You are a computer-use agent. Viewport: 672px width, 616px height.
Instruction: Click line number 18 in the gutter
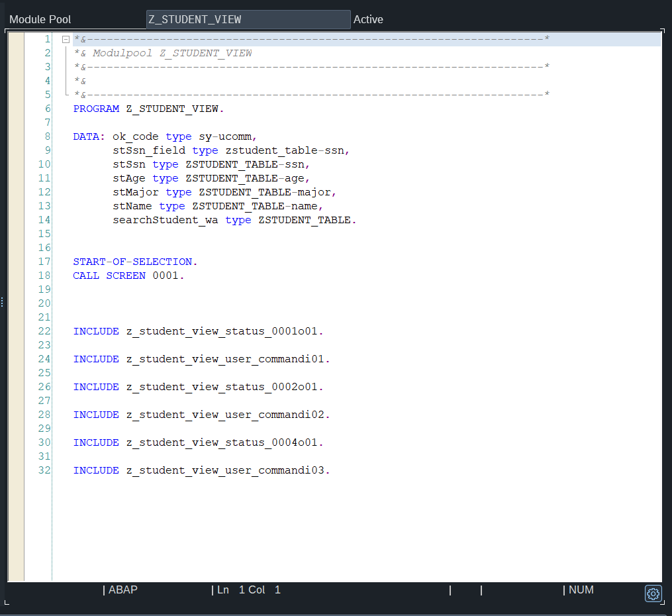[x=44, y=276]
